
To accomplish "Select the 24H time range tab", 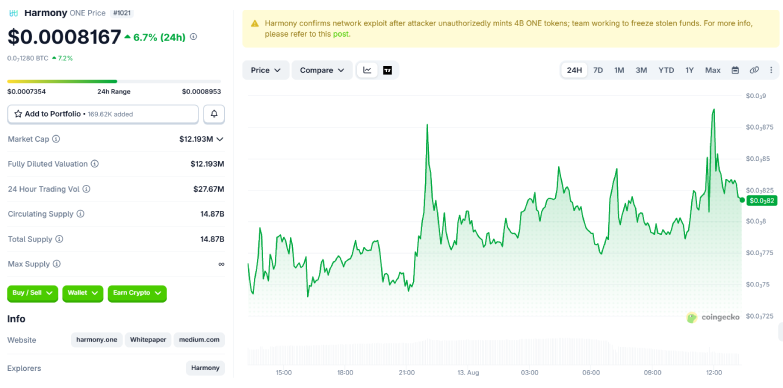I will 574,70.
